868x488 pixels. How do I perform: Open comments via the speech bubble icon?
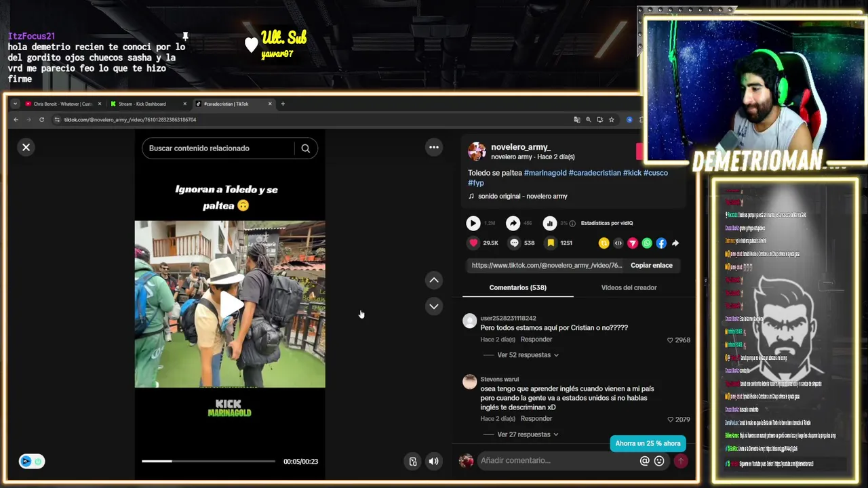(x=514, y=243)
